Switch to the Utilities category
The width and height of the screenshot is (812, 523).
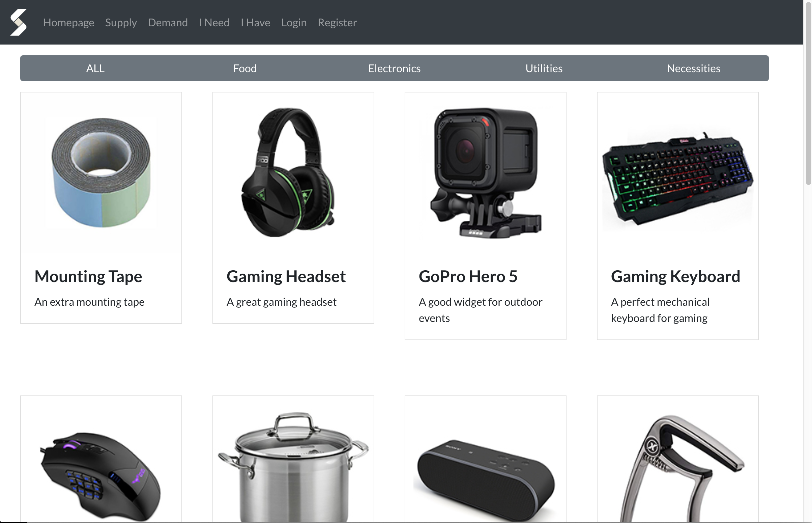[544, 68]
